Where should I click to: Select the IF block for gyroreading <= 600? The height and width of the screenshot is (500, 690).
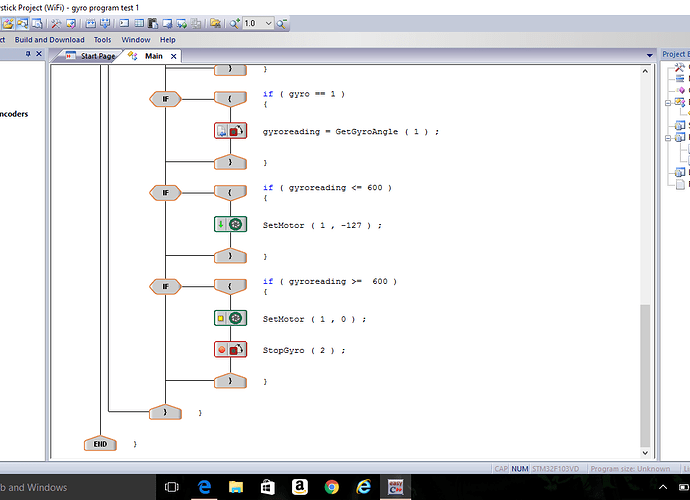tap(165, 193)
